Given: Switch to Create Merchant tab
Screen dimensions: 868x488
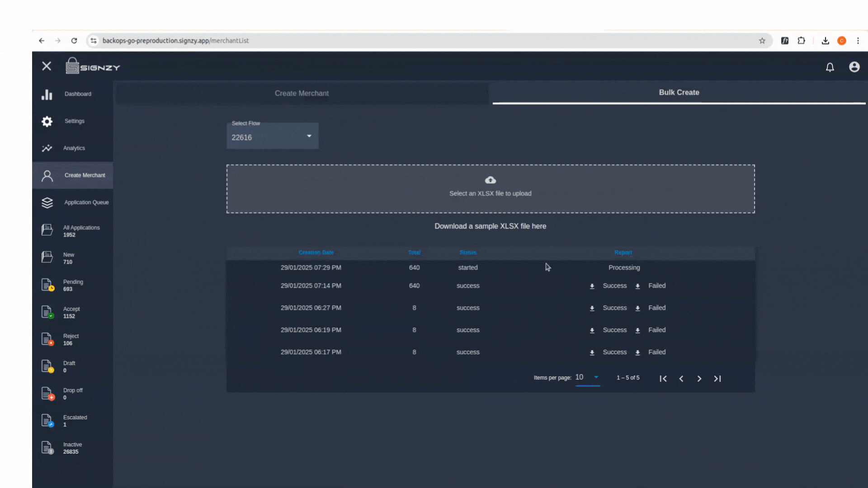Looking at the screenshot, I should [302, 93].
